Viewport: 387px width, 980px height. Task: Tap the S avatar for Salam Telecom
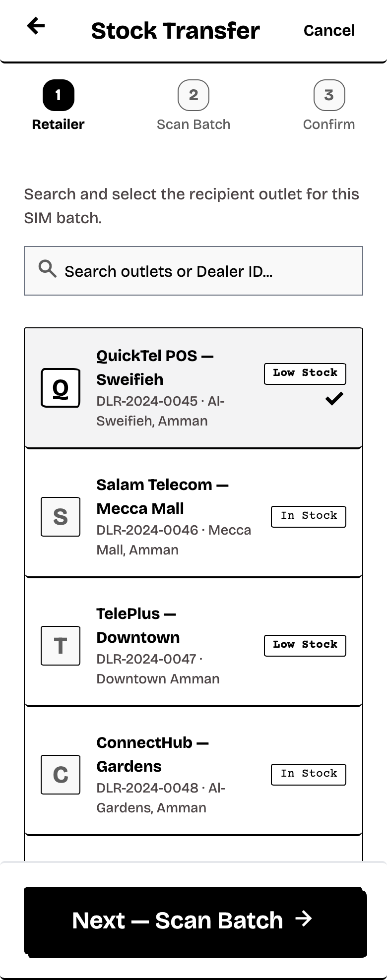click(61, 517)
